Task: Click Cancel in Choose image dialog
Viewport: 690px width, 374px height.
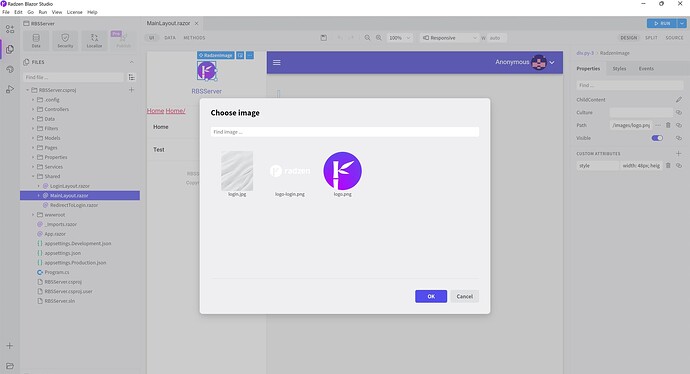Action: pyautogui.click(x=464, y=296)
